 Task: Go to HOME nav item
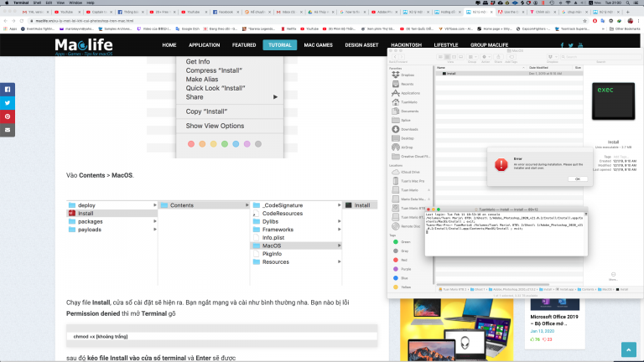tap(169, 45)
